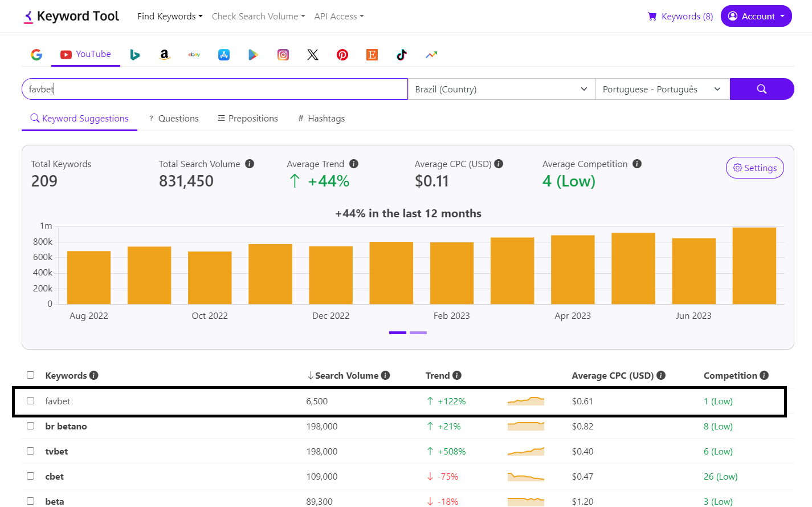Select the Instagram platform icon
The width and height of the screenshot is (812, 507).
283,55
